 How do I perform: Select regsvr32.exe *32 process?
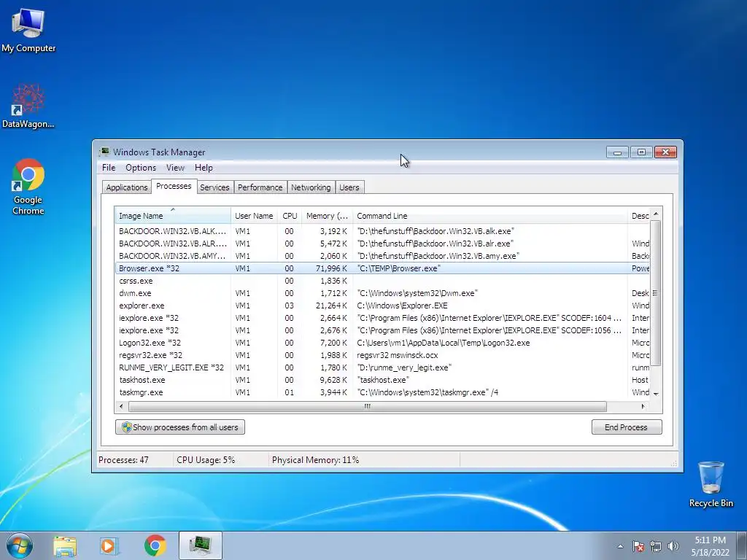(x=382, y=355)
